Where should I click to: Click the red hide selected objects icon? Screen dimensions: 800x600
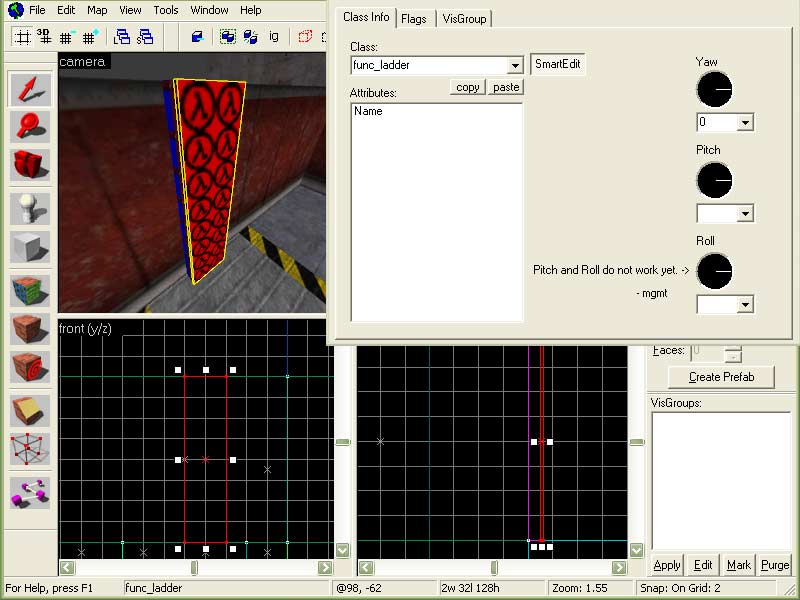305,37
